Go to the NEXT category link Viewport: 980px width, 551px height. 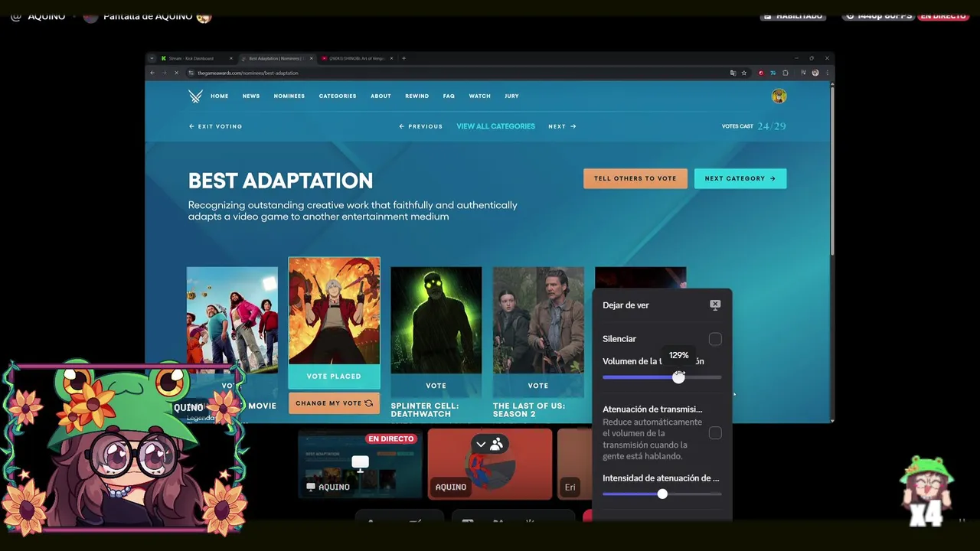[562, 126]
